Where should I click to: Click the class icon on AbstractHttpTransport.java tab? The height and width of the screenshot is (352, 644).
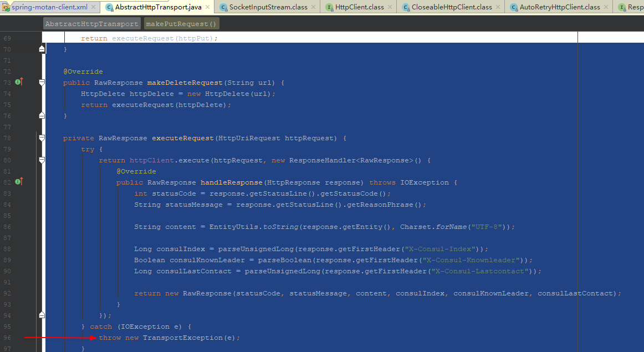108,8
